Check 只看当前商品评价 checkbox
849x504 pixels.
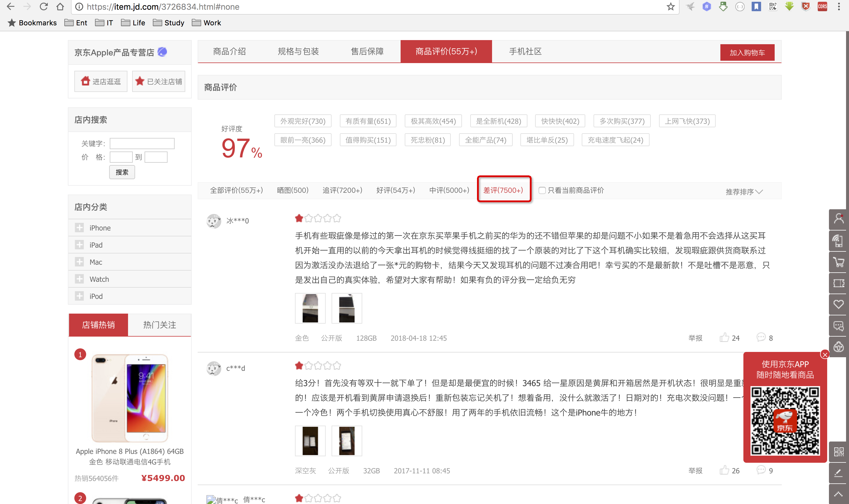point(542,190)
